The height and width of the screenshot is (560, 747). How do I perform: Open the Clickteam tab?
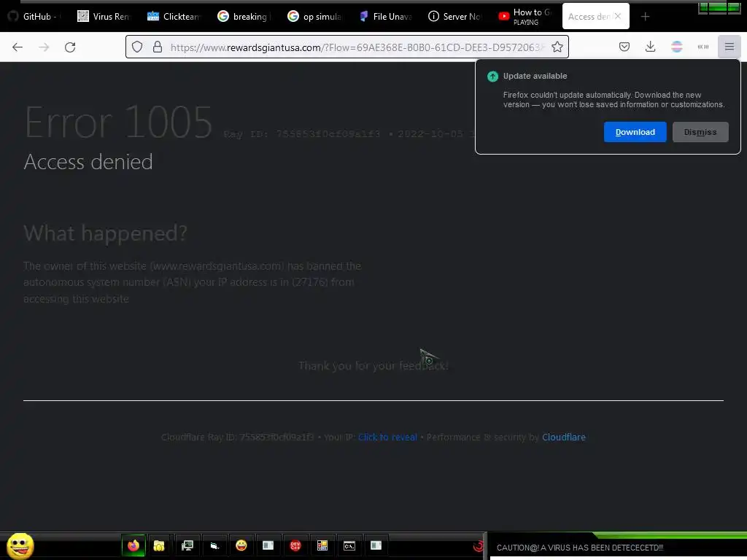[x=174, y=16]
